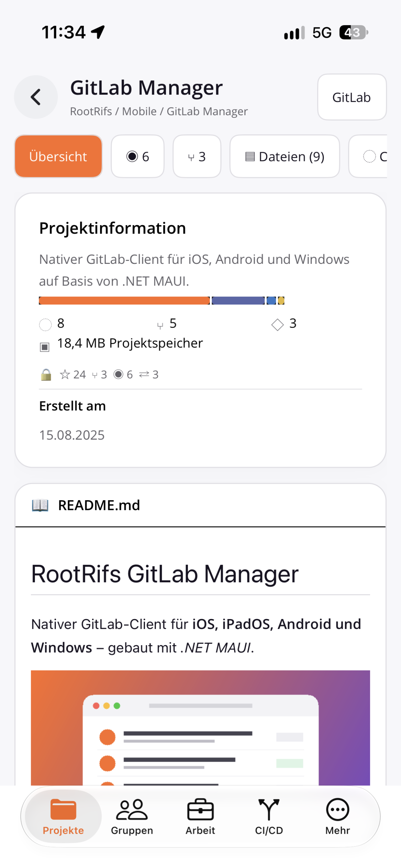Tap the star icon with 24
Image resolution: width=401 pixels, height=868 pixels.
point(65,374)
